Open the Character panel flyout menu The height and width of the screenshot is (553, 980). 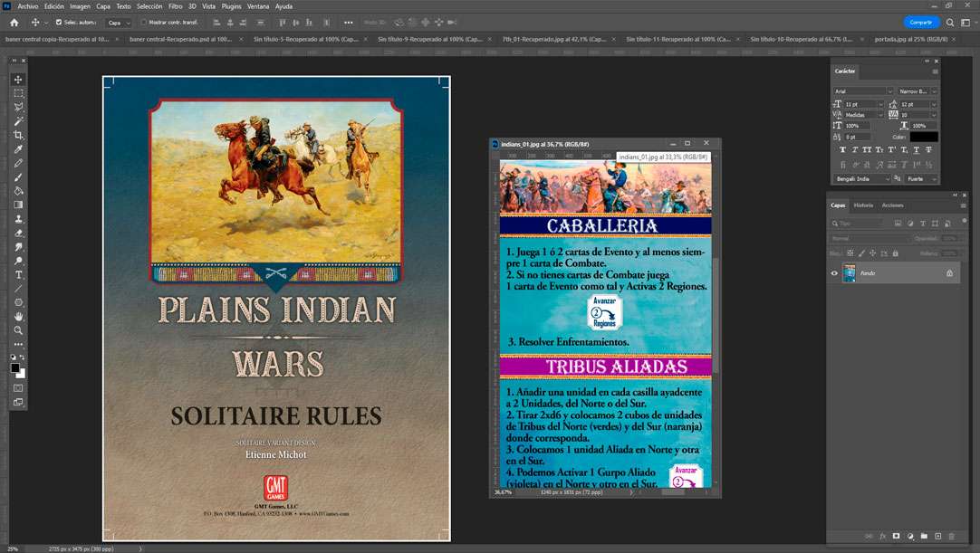[x=935, y=72]
